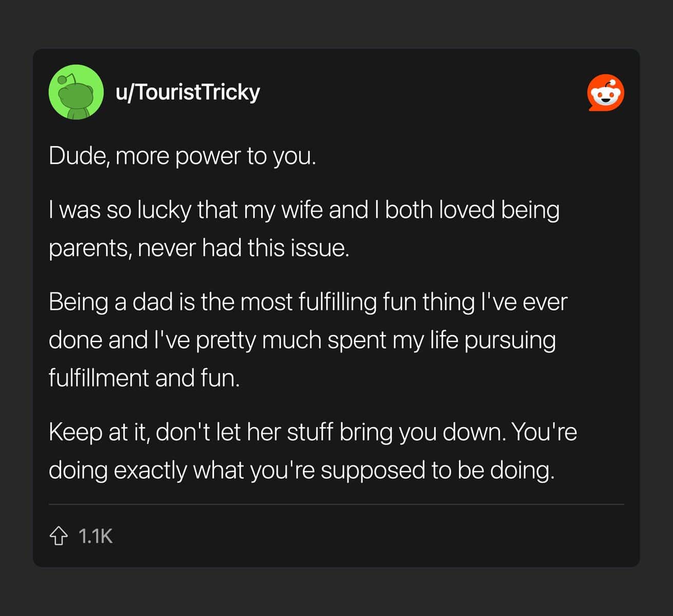Open the orange Reddit logo
This screenshot has height=616, width=673.
click(x=606, y=93)
